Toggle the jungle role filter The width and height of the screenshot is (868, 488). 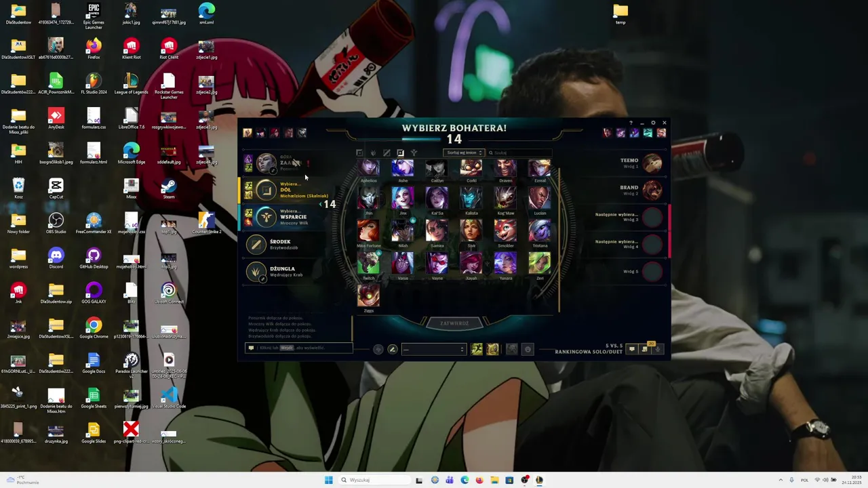[373, 153]
